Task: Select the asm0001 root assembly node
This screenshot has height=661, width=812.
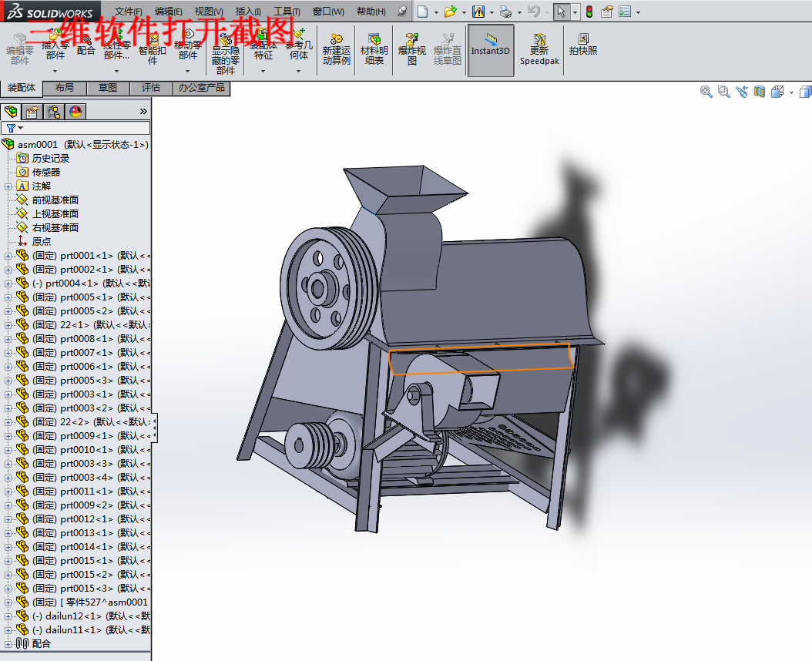Action: [x=83, y=145]
